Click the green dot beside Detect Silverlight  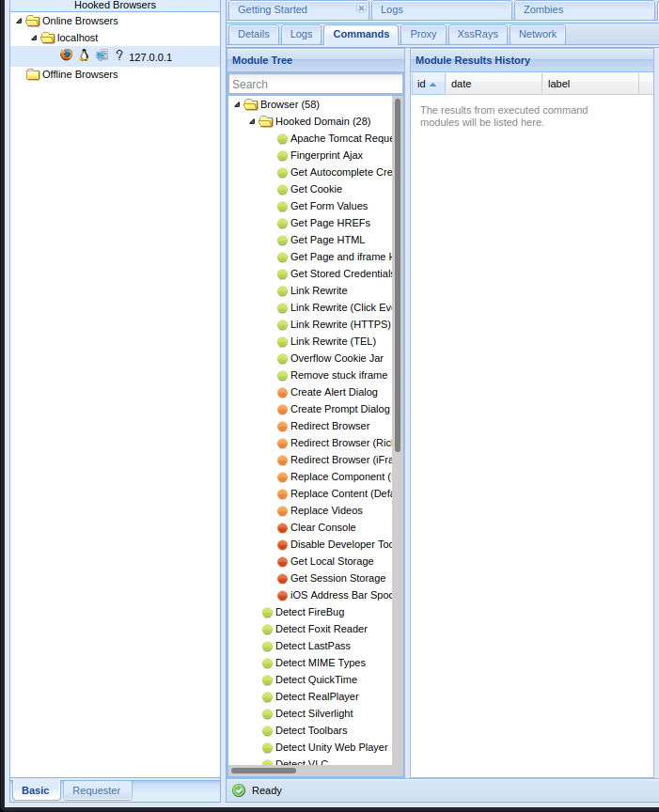267,714
